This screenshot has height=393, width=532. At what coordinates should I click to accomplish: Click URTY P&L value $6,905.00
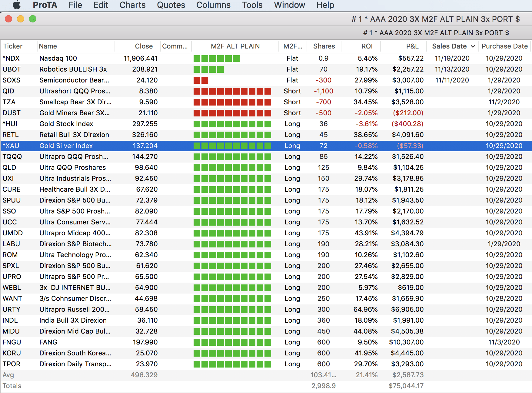tap(408, 309)
